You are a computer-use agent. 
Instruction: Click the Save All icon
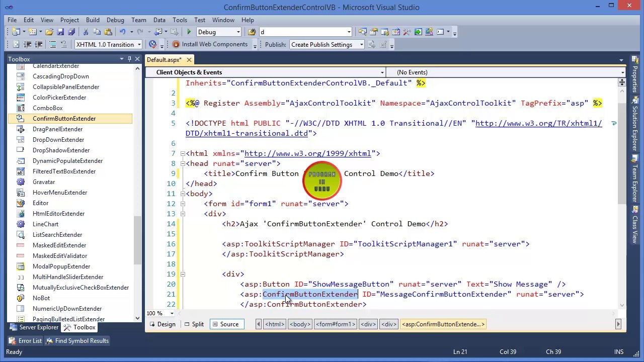[x=71, y=32]
